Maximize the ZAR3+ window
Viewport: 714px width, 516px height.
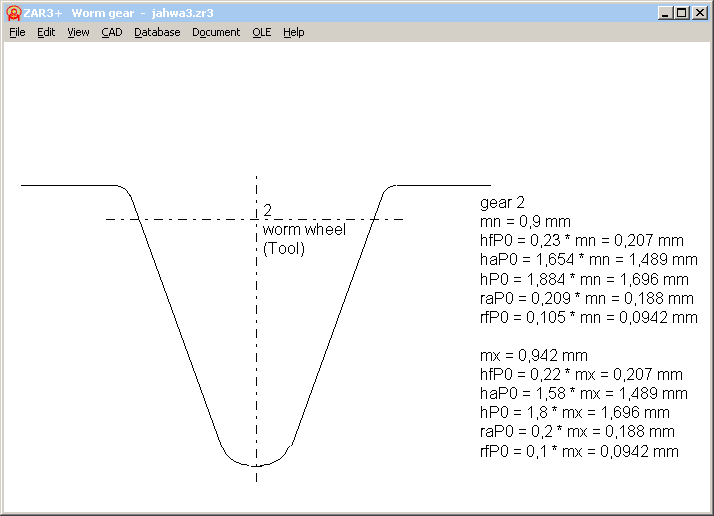682,13
